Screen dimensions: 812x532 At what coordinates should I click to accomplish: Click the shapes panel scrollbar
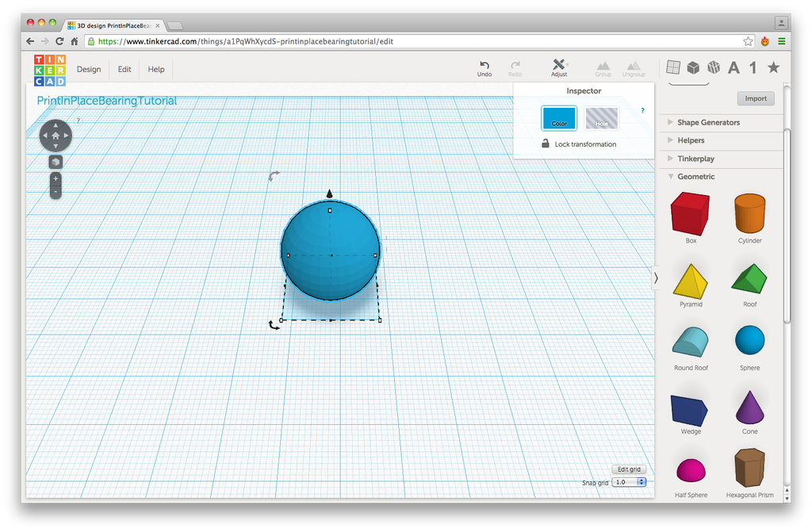(x=787, y=225)
